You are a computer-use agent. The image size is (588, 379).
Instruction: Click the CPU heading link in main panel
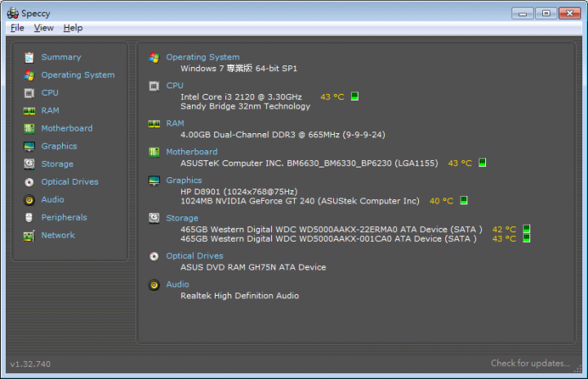coord(175,86)
